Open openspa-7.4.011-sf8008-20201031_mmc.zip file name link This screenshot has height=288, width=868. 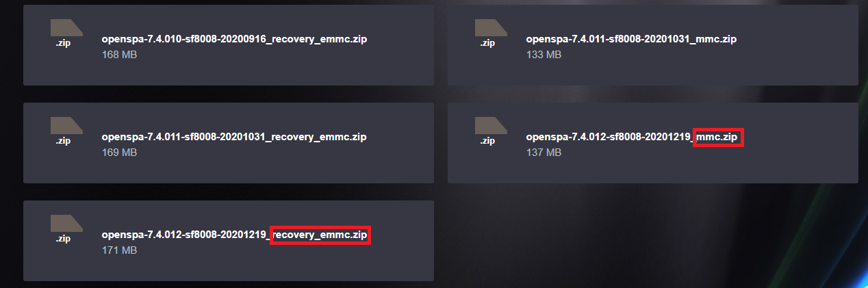tap(631, 39)
